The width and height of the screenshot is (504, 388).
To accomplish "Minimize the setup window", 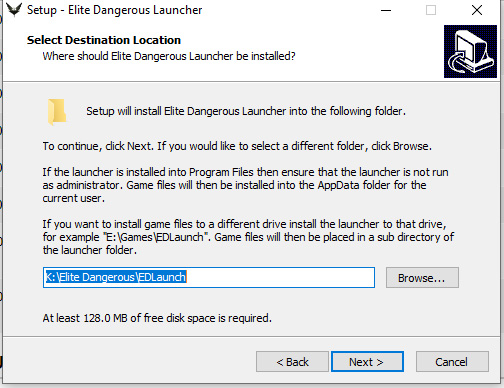I will (386, 10).
